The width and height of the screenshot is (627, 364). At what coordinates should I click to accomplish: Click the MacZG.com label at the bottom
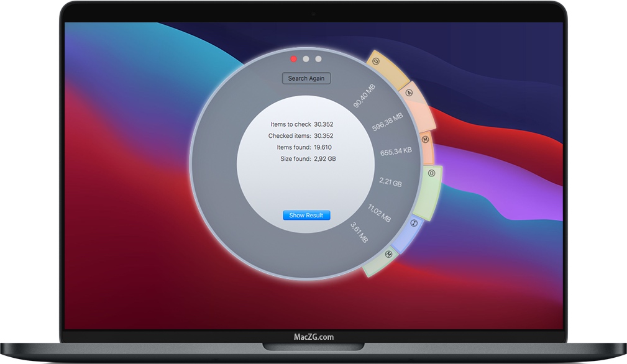tap(313, 336)
